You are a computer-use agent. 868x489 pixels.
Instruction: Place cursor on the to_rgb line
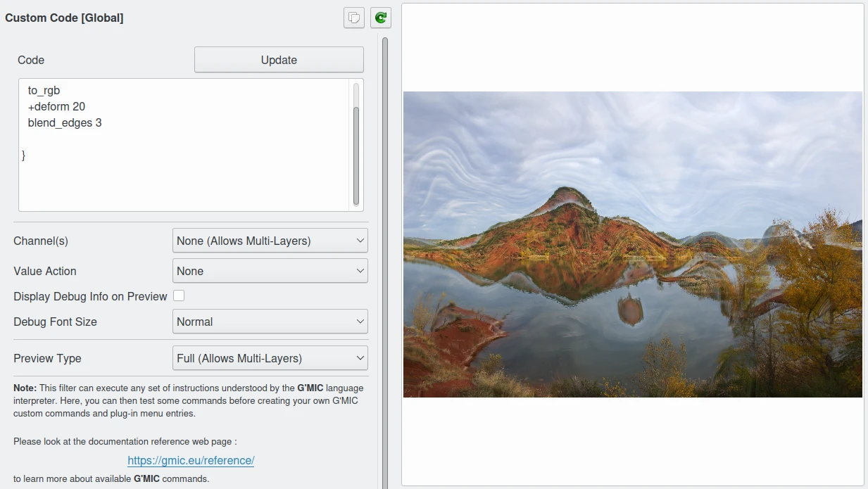(44, 91)
